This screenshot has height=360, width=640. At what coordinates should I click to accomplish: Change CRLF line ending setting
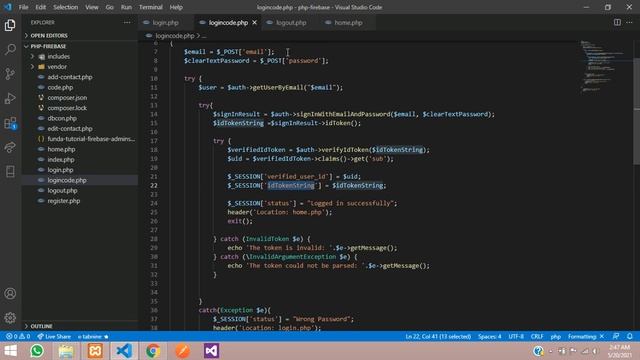[537, 337]
